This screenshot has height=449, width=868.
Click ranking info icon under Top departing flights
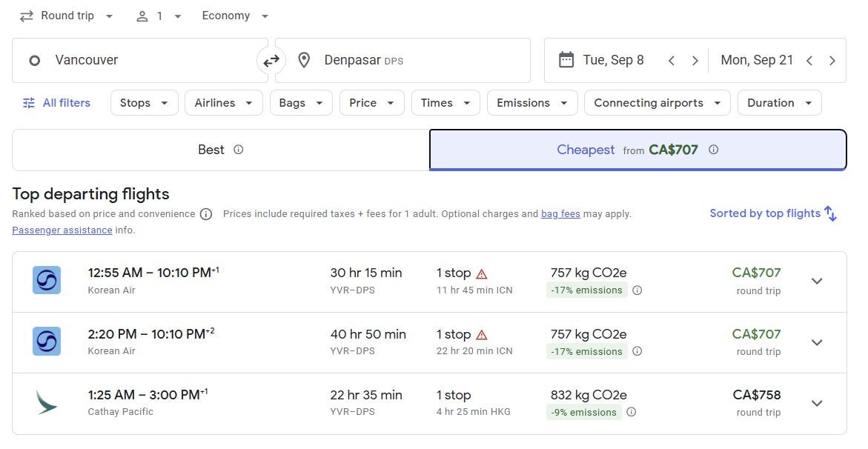click(206, 214)
